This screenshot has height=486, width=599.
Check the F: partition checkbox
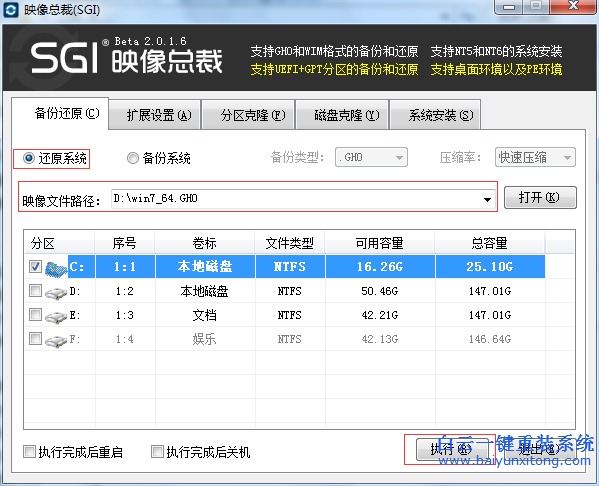[x=36, y=339]
